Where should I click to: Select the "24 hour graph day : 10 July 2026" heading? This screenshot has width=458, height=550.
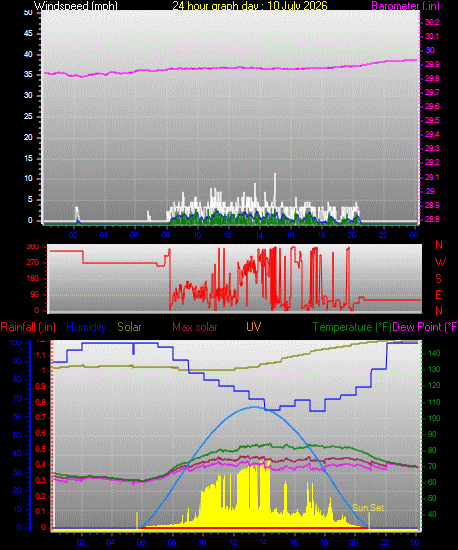250,5
